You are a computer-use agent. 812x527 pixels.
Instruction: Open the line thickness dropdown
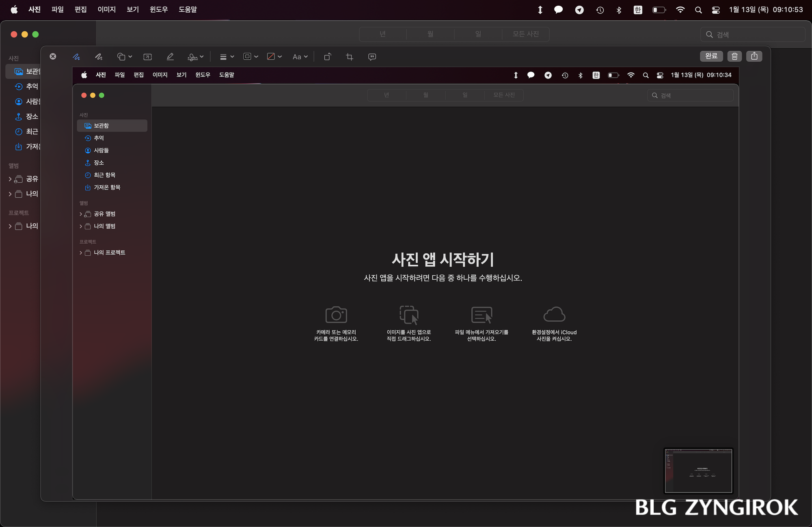coord(226,56)
